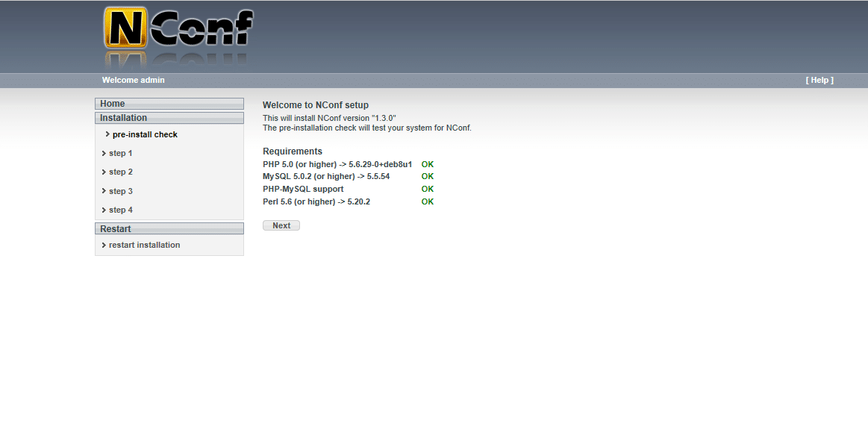This screenshot has width=868, height=447.
Task: Click 'Welcome to NConf setup' heading
Action: [316, 105]
